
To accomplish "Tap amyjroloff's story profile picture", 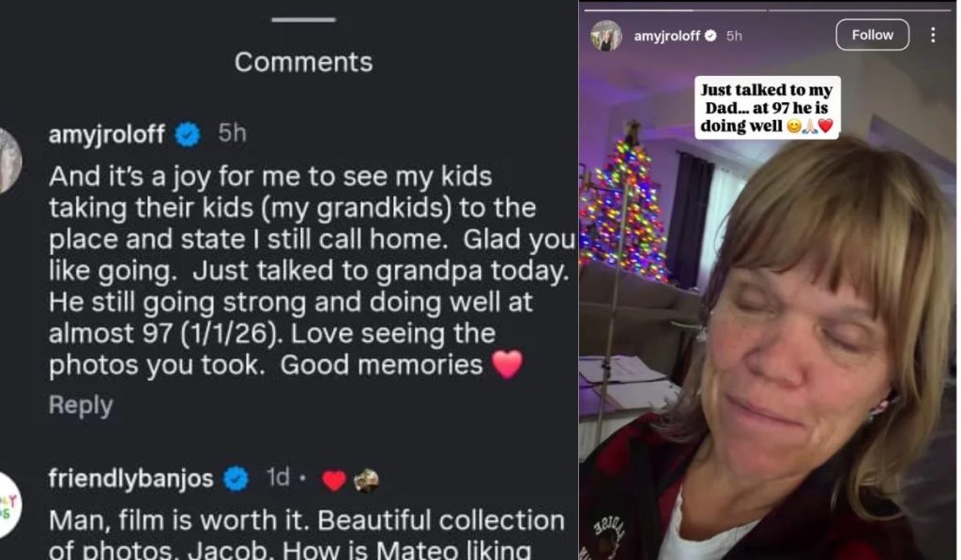I will click(x=606, y=36).
